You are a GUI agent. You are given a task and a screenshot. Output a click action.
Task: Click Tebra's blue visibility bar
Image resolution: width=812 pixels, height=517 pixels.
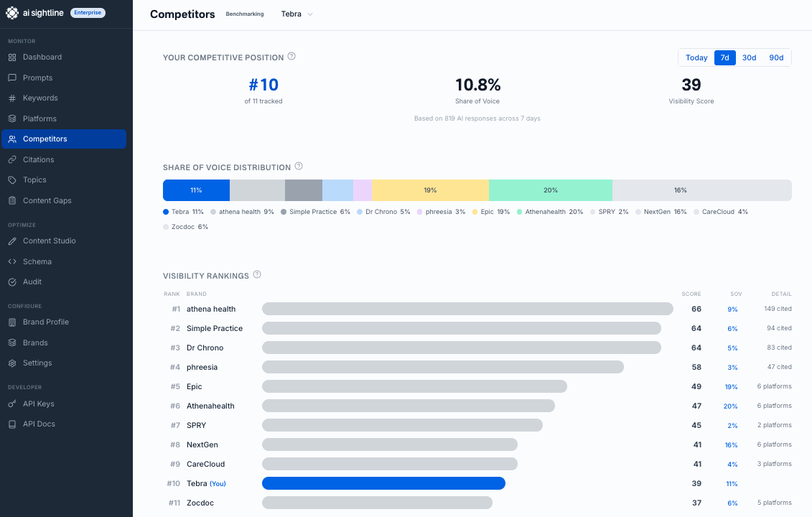383,483
